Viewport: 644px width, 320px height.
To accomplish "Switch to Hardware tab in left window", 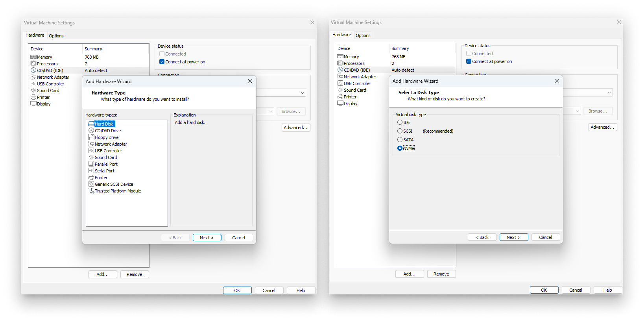I will 35,35.
